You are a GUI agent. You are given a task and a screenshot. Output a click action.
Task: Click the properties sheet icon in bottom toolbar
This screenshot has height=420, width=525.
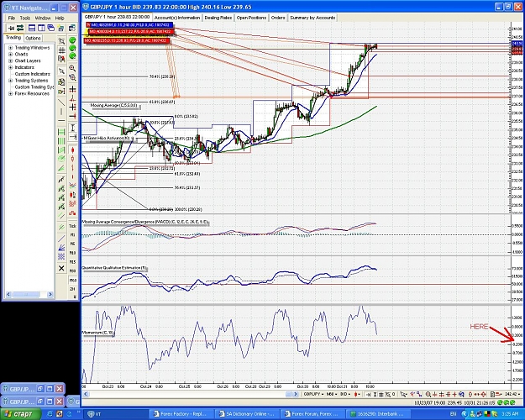coord(492,395)
